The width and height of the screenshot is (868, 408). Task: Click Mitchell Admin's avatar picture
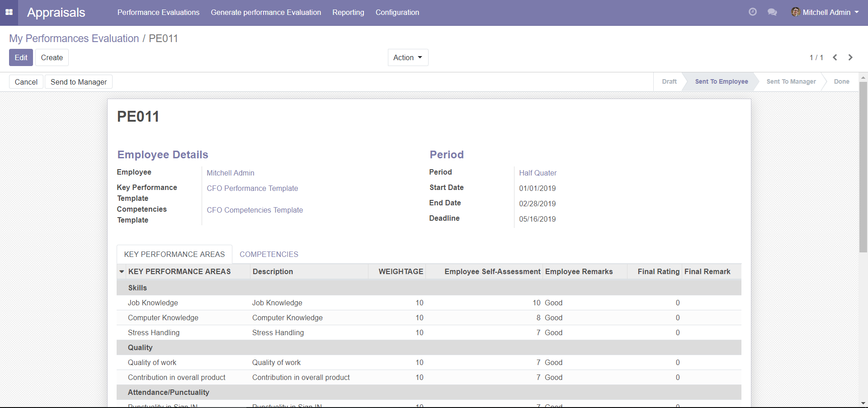coord(795,12)
